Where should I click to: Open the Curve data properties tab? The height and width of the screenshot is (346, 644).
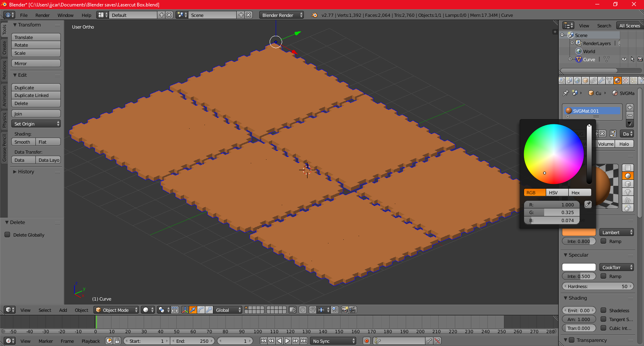[609, 80]
